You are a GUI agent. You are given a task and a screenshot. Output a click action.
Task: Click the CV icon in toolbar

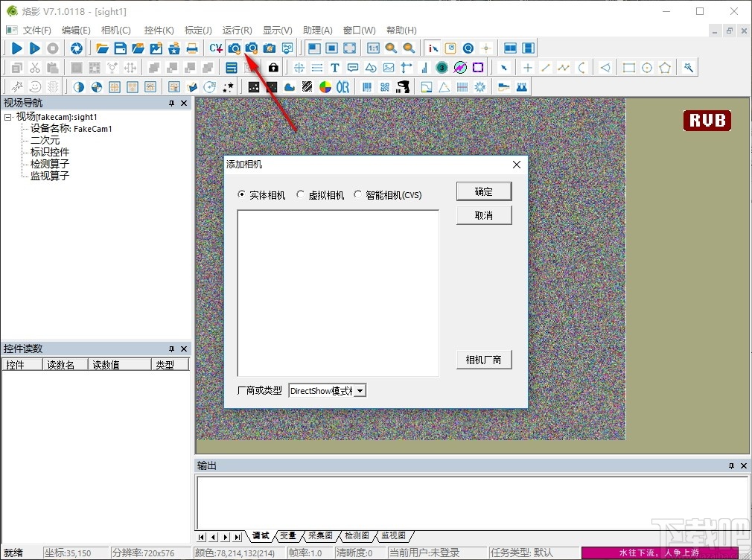(x=216, y=48)
